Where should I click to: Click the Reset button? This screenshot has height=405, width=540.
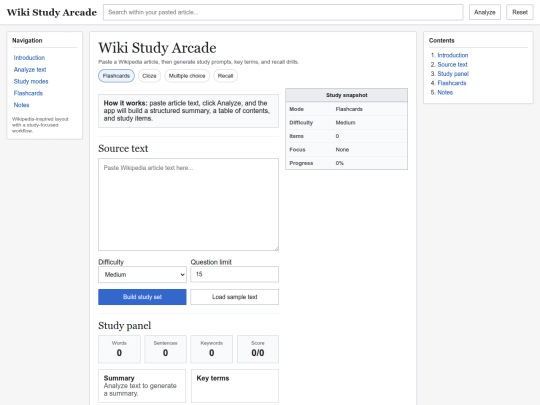[x=520, y=12]
